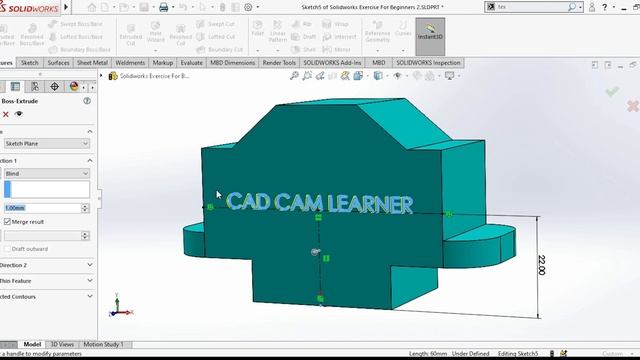Uncheck the Merge result checkbox
Image resolution: width=640 pixels, height=360 pixels.
click(x=7, y=222)
